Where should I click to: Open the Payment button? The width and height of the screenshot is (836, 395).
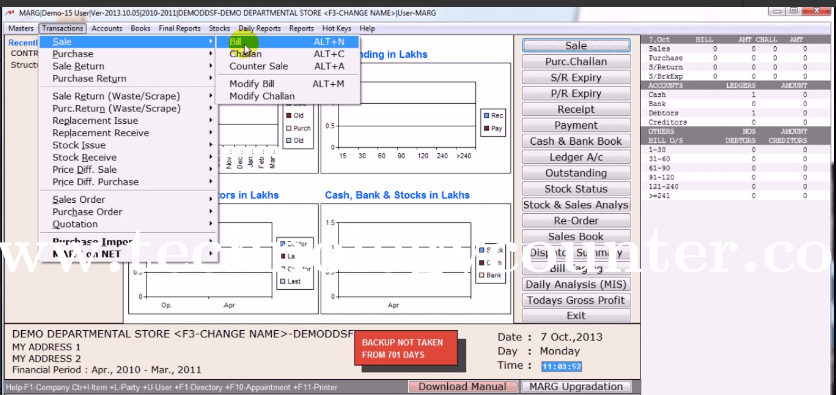coord(576,125)
